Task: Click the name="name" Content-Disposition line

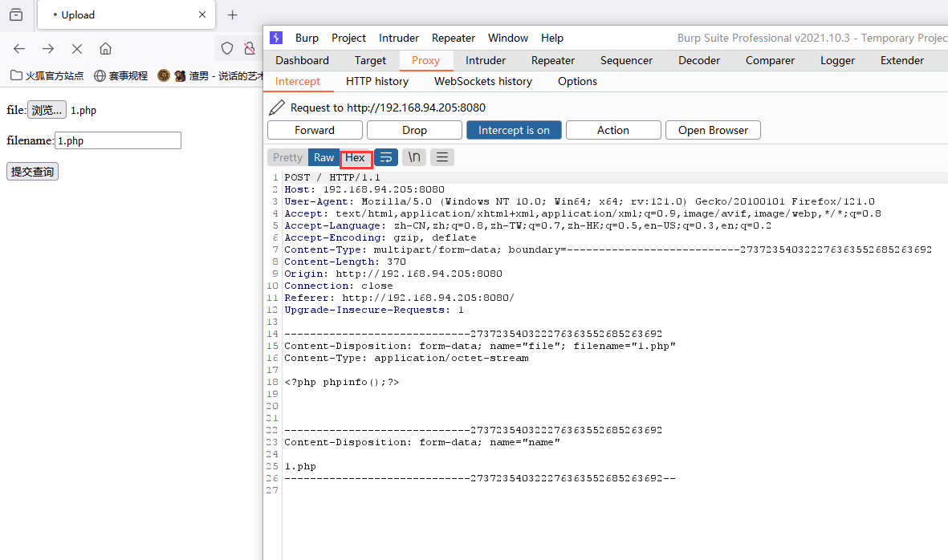Action: (422, 443)
